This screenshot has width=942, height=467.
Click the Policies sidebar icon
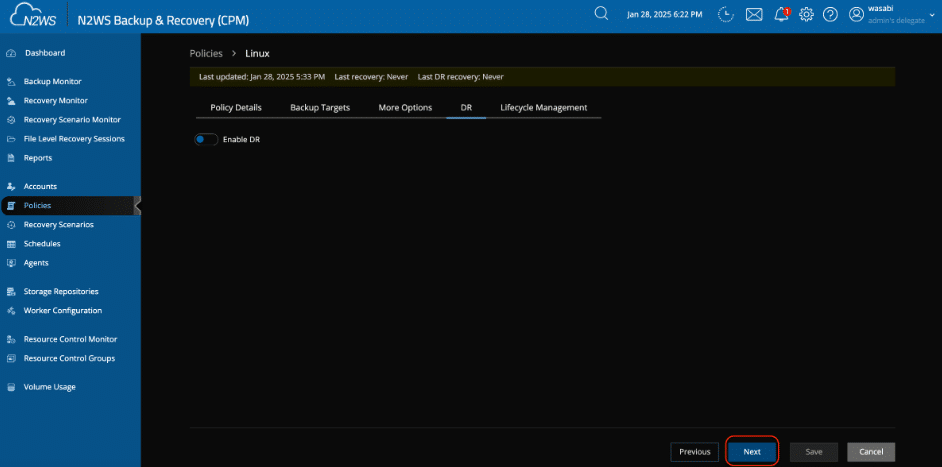click(10, 206)
